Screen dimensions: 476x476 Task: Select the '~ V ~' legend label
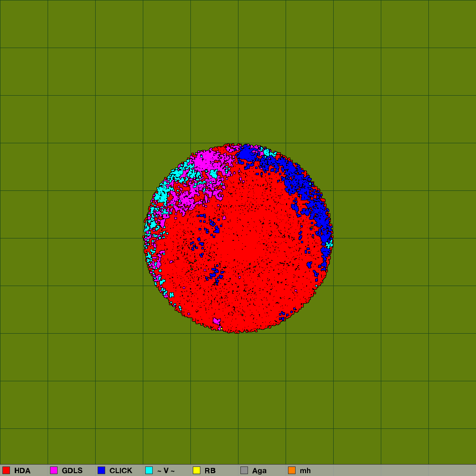(166, 471)
